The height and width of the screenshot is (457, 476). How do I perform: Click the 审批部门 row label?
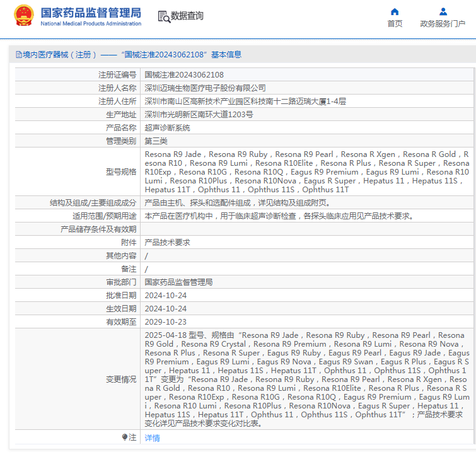click(121, 282)
